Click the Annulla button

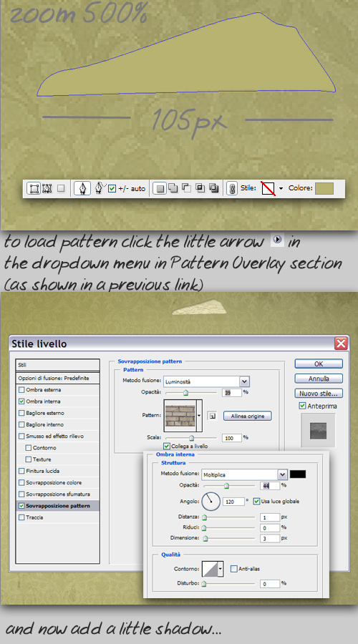[x=319, y=379]
